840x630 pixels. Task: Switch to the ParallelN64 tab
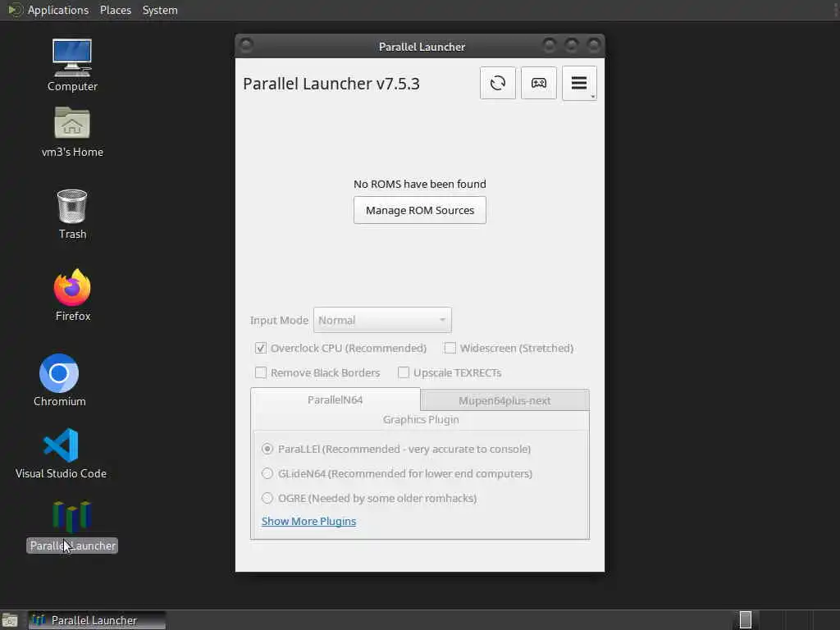point(336,399)
